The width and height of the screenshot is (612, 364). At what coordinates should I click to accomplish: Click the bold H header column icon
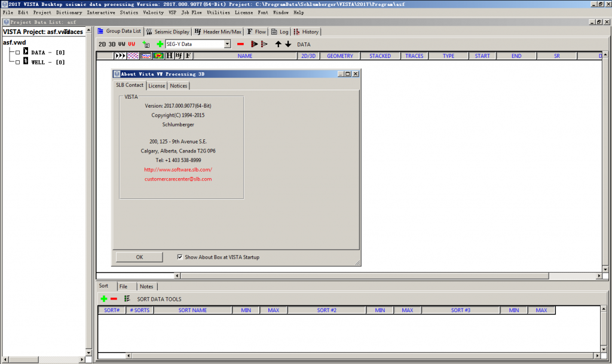click(169, 56)
